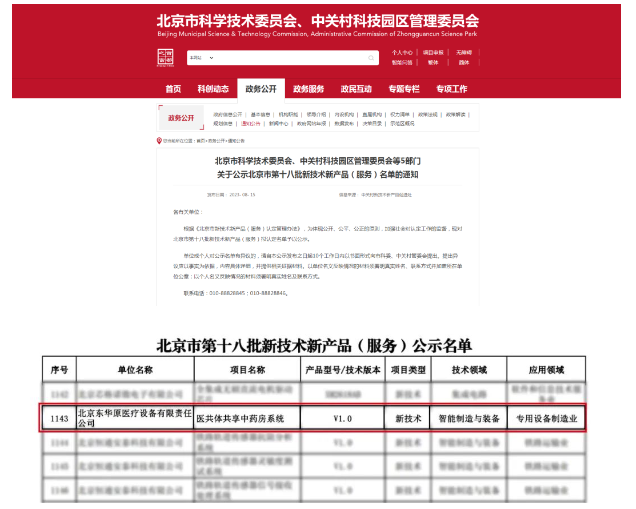Open the 专题专栏 navigation tab

pyautogui.click(x=404, y=89)
